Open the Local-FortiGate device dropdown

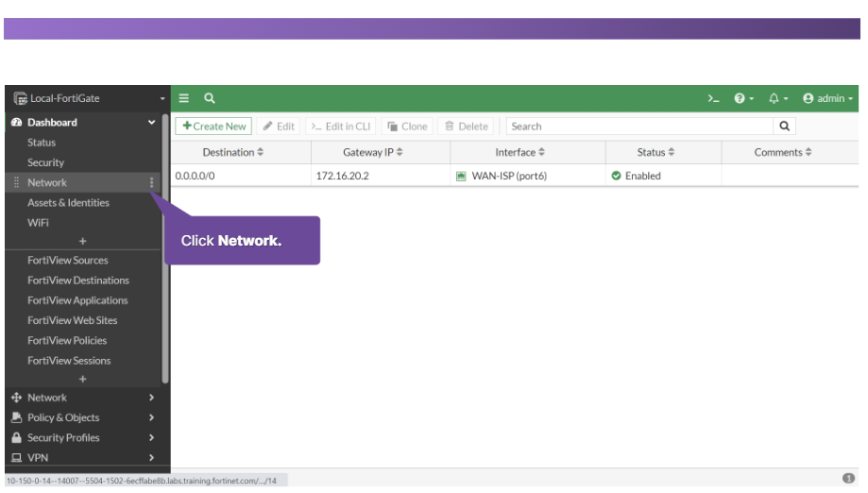(88, 98)
